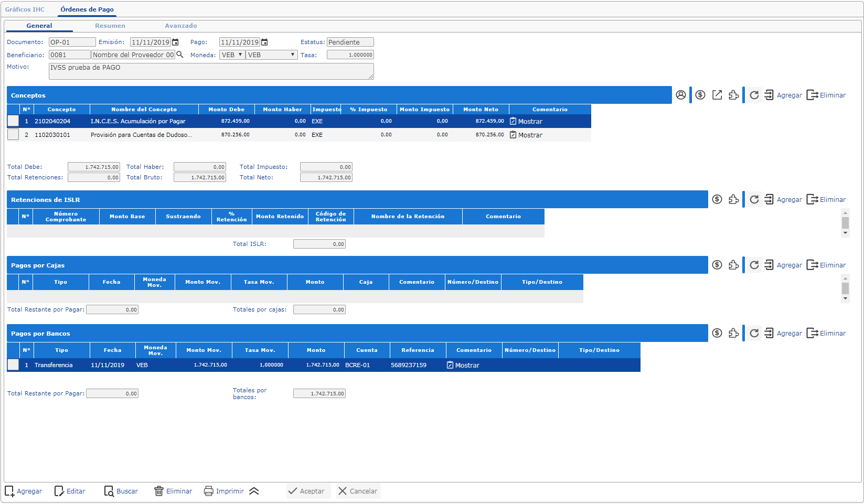Open the second wider Moneda VEB dropdown
This screenshot has height=504, width=864.
pyautogui.click(x=271, y=55)
